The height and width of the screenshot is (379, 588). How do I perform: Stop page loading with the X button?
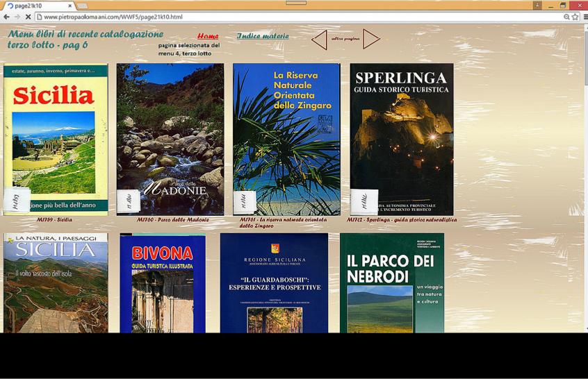[28, 17]
